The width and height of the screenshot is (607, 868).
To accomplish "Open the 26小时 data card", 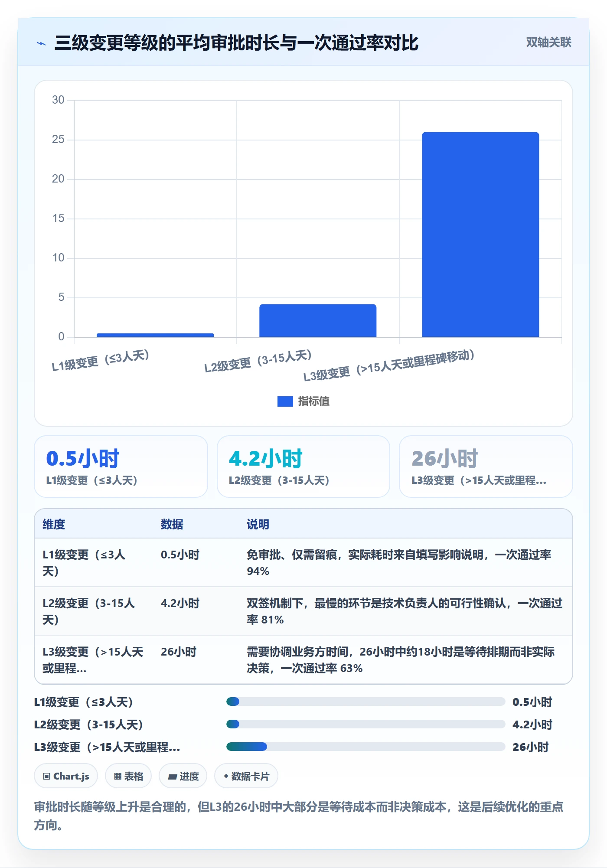I will 486,467.
